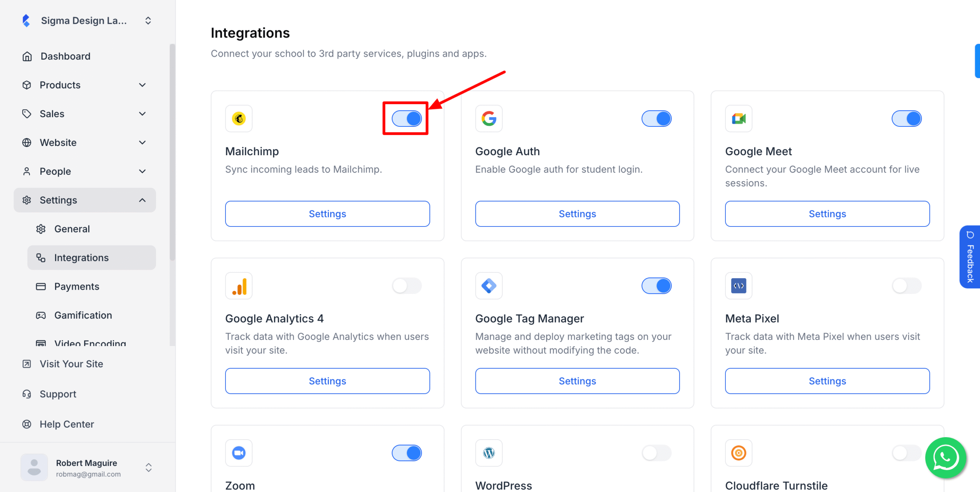Image resolution: width=980 pixels, height=492 pixels.
Task: Click the WhatsApp chat bubble icon
Action: pos(946,458)
